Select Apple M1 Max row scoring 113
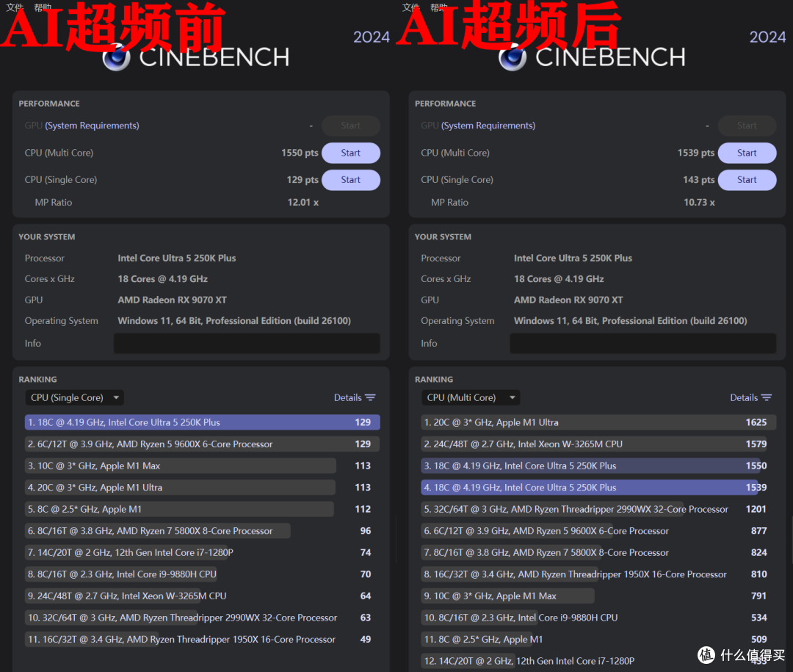Screen dimensions: 793x672 pyautogui.click(x=203, y=466)
